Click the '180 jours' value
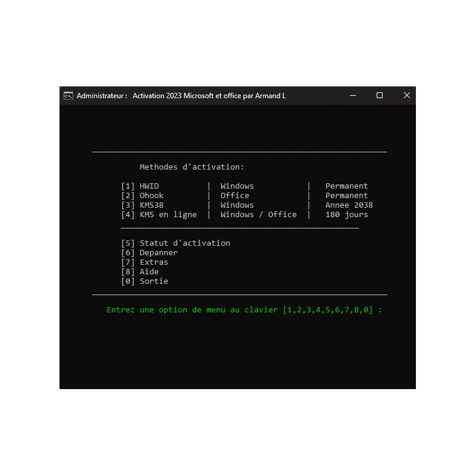The height and width of the screenshot is (476, 476). 347,215
